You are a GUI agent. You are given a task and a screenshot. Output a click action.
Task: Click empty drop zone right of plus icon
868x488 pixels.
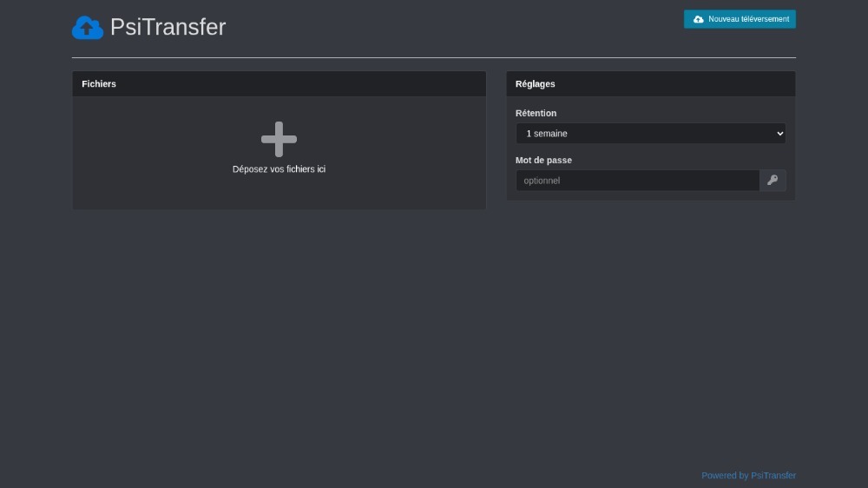tap(399, 148)
